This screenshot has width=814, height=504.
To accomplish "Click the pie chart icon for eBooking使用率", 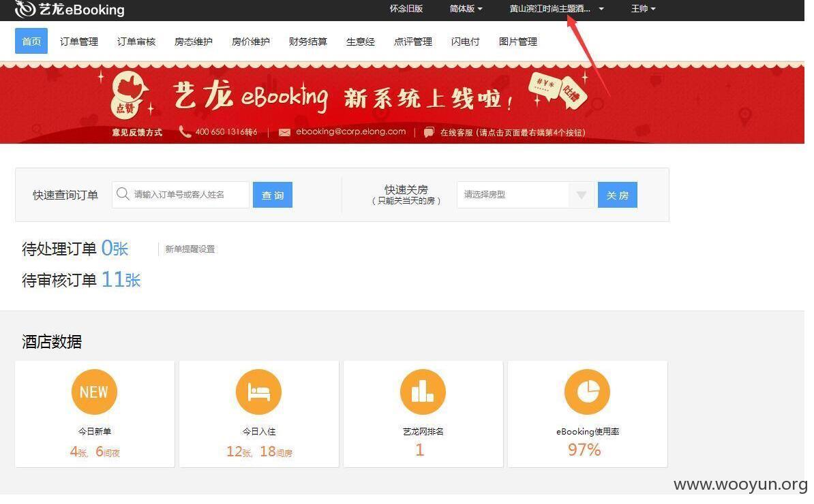I will [587, 392].
